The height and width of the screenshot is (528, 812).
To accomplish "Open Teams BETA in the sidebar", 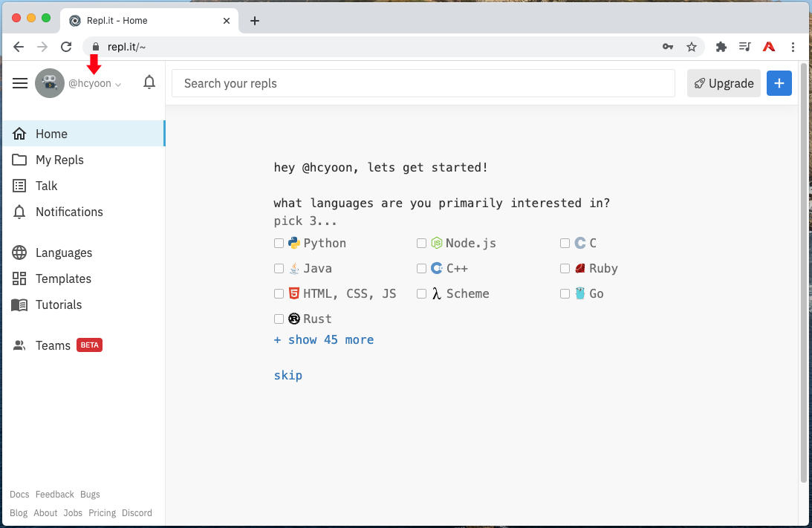I will (84, 345).
